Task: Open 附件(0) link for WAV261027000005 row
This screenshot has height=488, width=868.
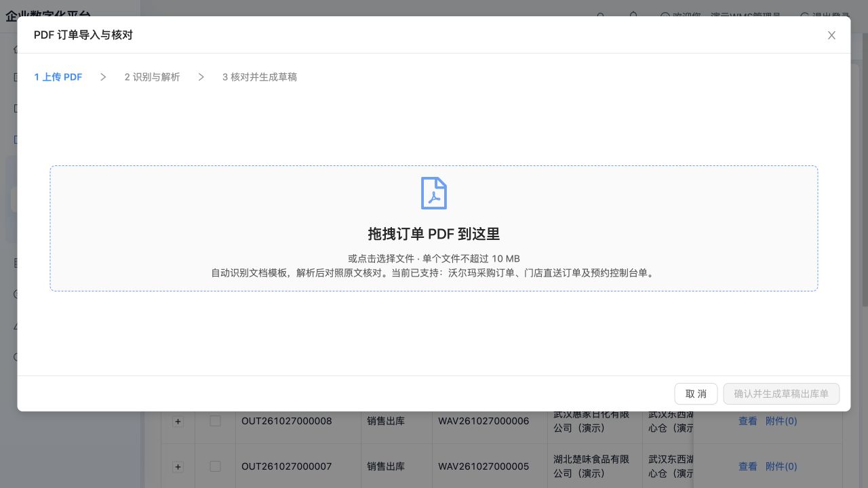Action: 781,466
